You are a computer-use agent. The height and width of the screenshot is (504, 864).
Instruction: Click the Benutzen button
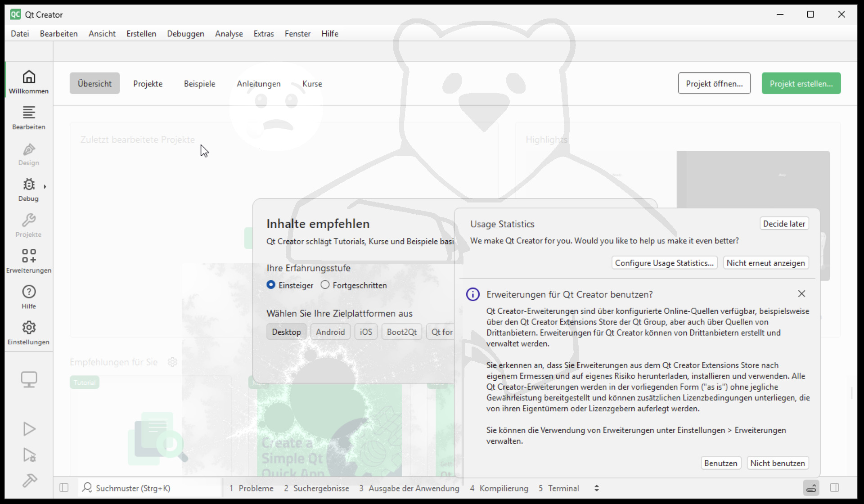pos(720,463)
